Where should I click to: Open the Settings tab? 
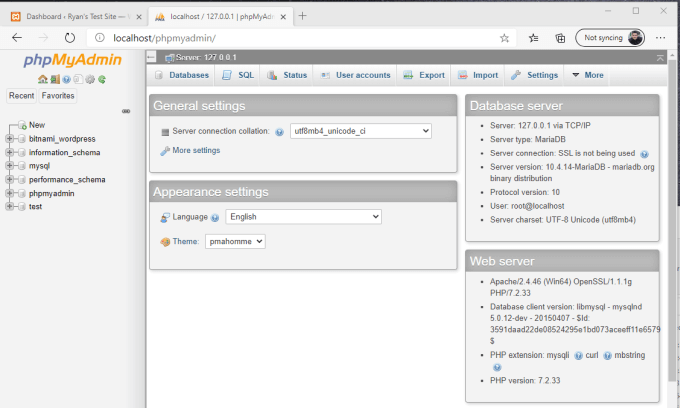[x=534, y=75]
